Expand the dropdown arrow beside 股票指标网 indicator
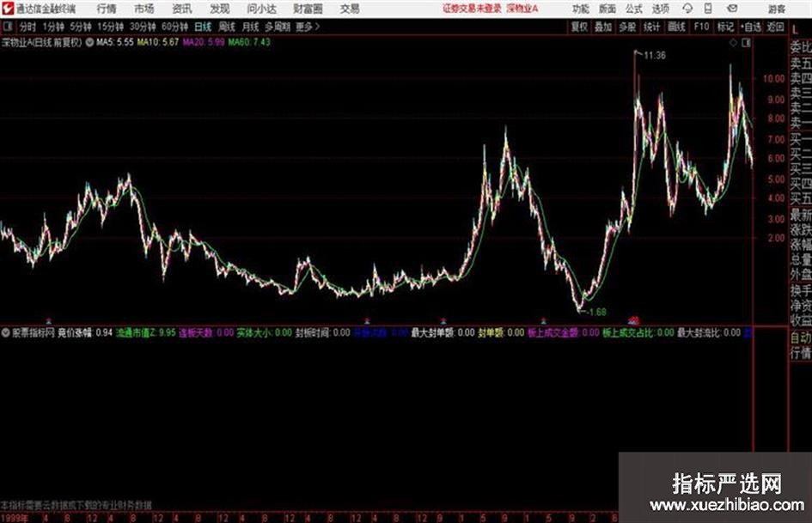Screen dimensions: 812x523 click(6, 332)
